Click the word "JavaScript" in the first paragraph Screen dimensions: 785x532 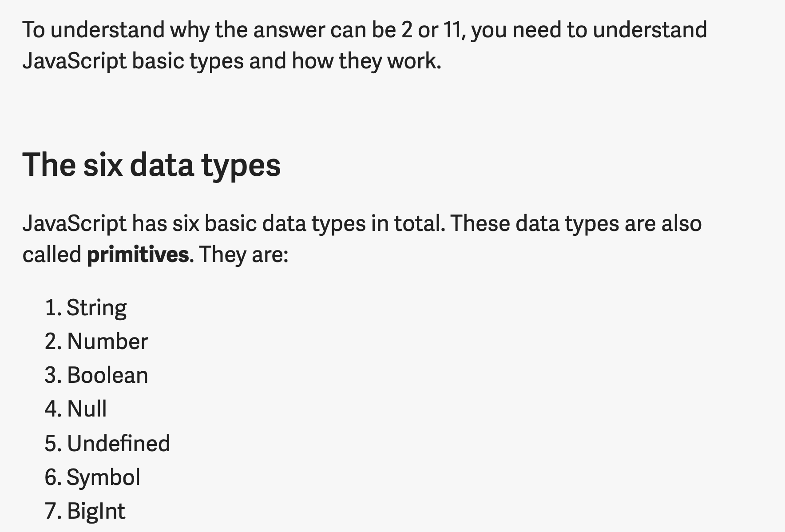click(74, 61)
